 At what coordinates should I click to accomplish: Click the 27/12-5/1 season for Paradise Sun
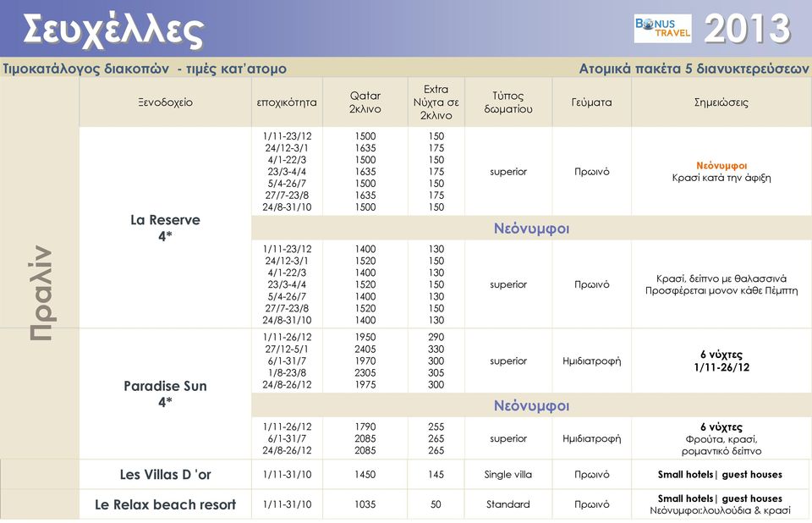(x=287, y=350)
